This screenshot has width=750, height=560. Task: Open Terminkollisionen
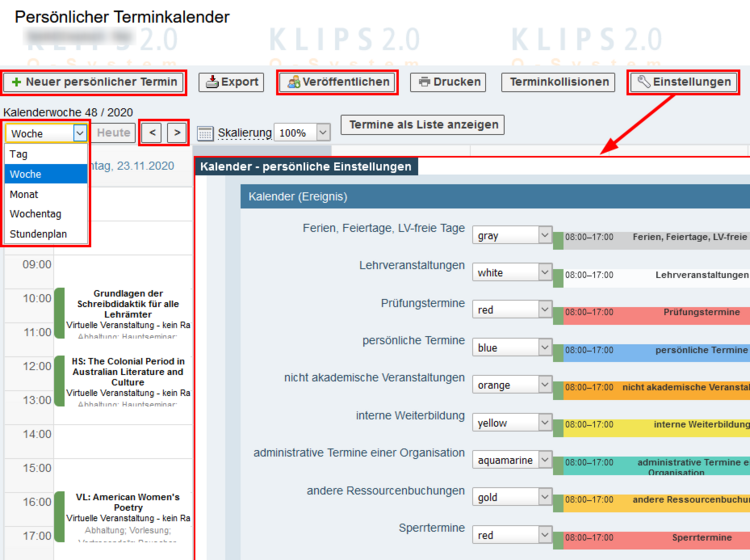[558, 82]
